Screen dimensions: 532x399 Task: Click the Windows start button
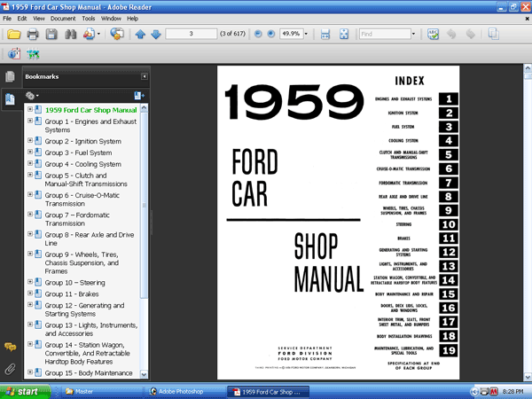[26, 392]
